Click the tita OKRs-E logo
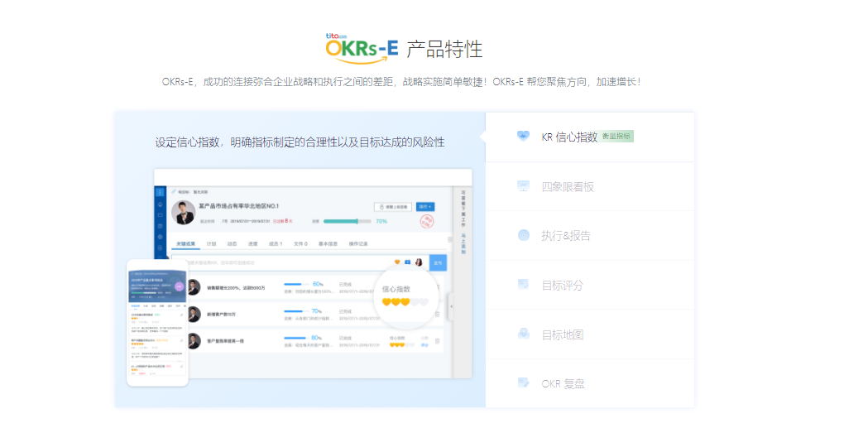868x428 pixels. 362,48
